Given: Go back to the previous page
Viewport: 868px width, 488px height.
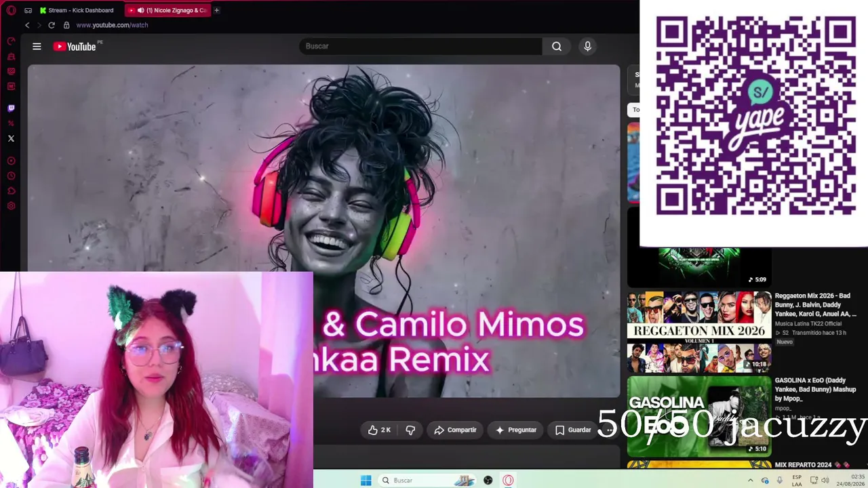Looking at the screenshot, I should pos(27,25).
